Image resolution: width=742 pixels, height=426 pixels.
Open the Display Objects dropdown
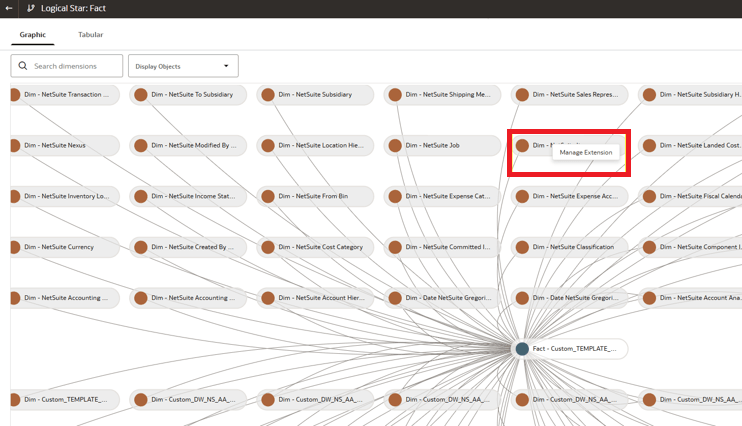[183, 66]
